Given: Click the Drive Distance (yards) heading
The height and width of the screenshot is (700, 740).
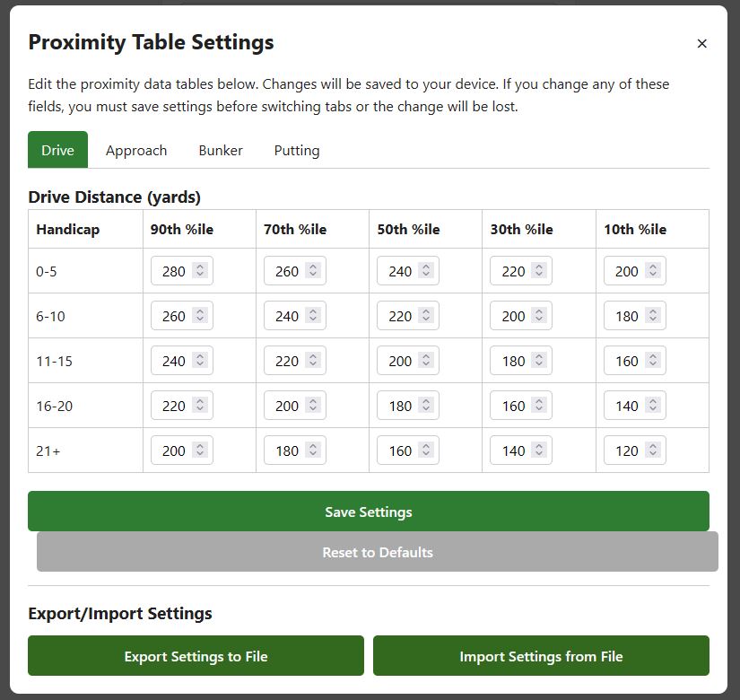Looking at the screenshot, I should 114,197.
